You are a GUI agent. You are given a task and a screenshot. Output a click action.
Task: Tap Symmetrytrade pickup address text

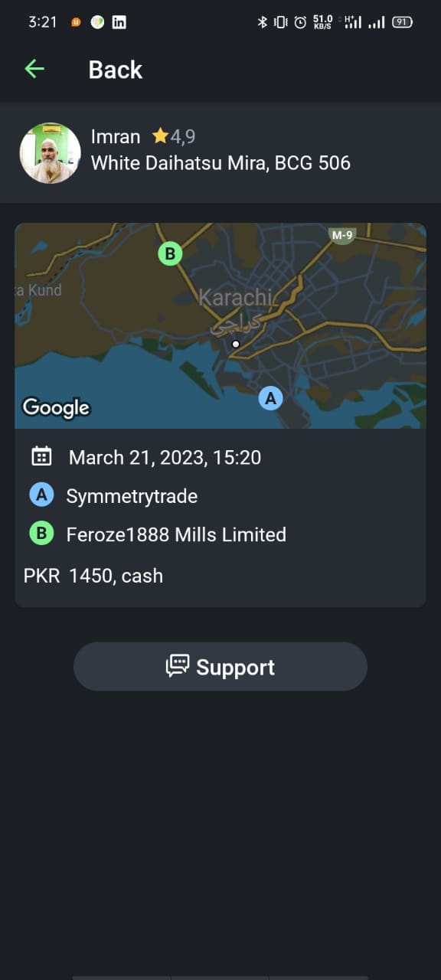tap(132, 496)
